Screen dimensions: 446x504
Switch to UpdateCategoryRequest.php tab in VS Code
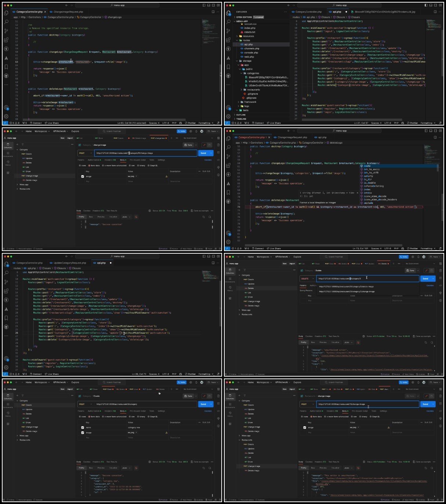click(x=69, y=263)
